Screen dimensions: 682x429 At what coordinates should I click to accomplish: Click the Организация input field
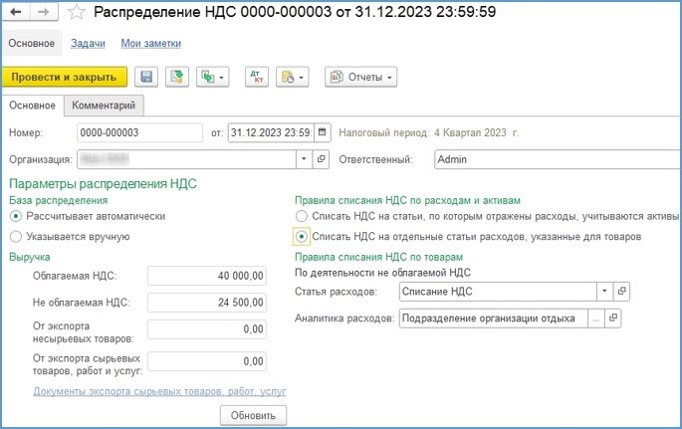tap(187, 159)
